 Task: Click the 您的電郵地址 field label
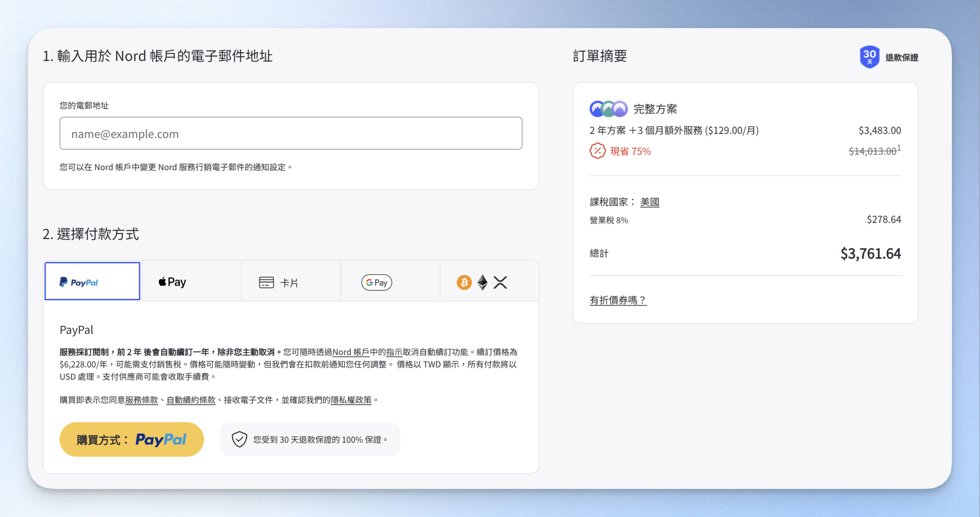pyautogui.click(x=84, y=105)
